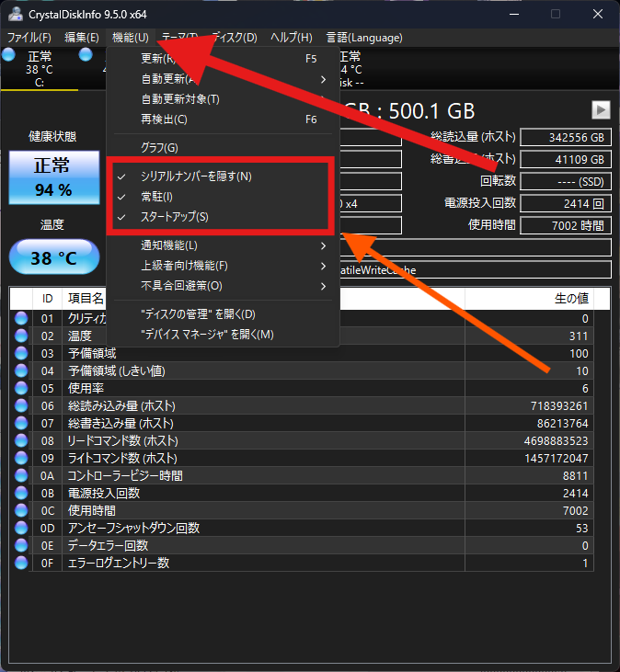
Task: Click the 38 °C temperature button
Action: point(53,258)
